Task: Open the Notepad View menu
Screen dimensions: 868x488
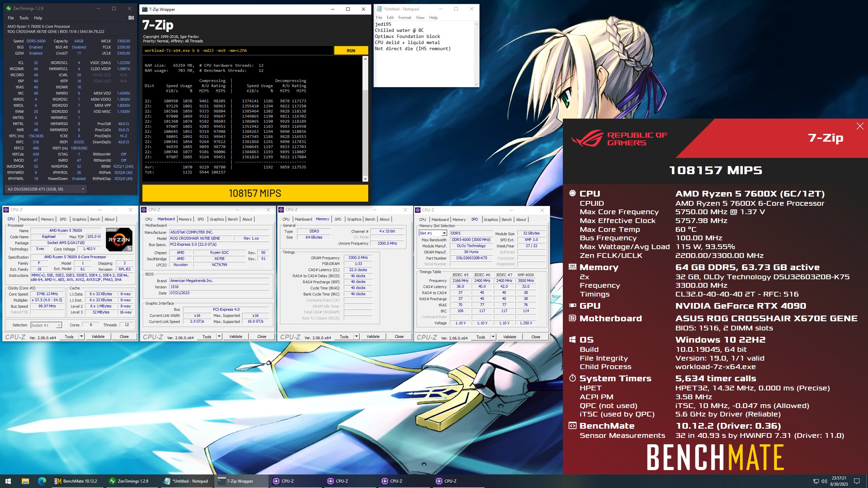Action: pos(420,18)
